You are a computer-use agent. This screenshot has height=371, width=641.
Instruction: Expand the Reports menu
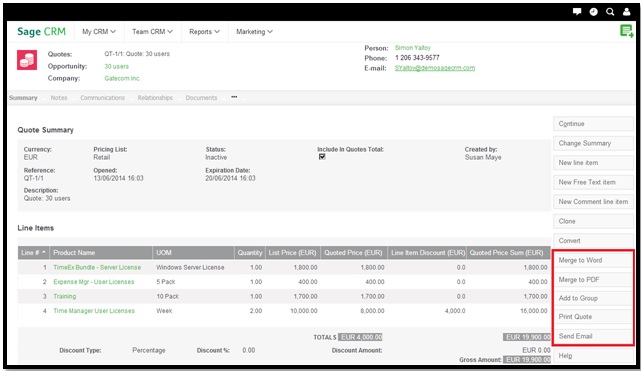coord(204,31)
